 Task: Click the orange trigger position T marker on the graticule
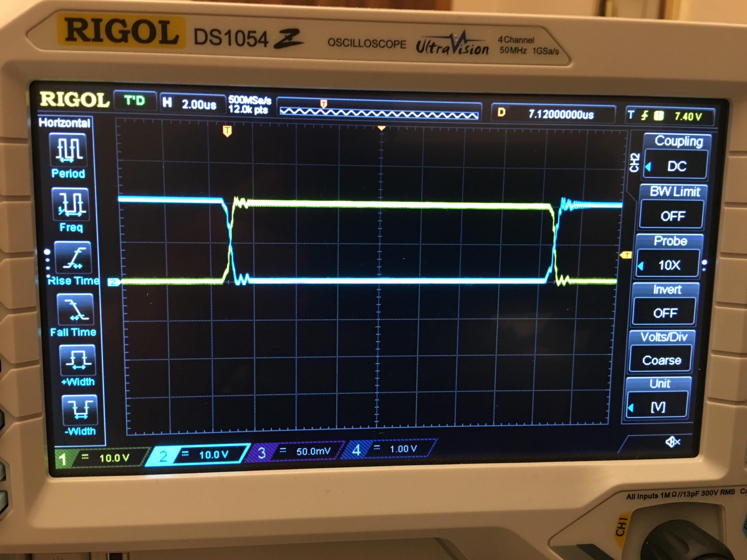pyautogui.click(x=227, y=131)
